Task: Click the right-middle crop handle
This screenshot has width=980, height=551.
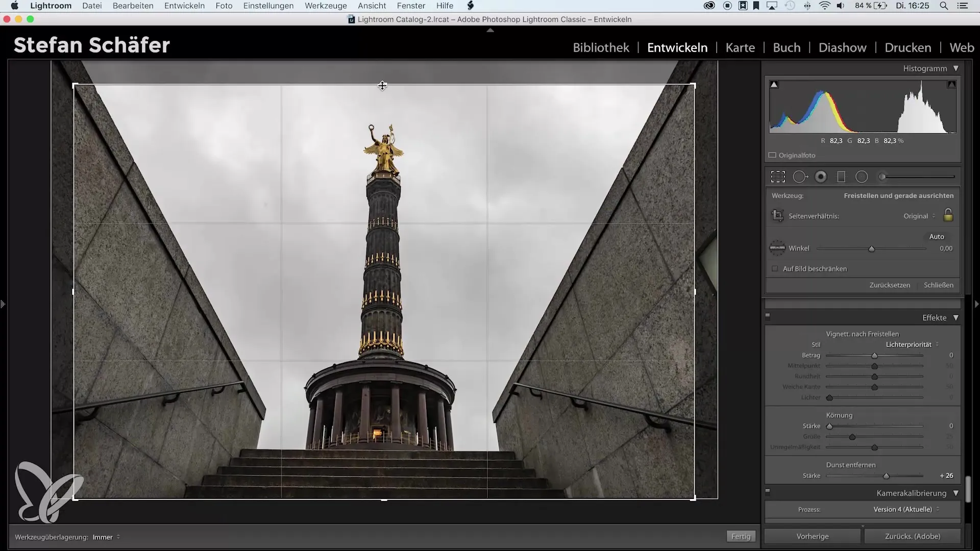Action: [x=695, y=292]
